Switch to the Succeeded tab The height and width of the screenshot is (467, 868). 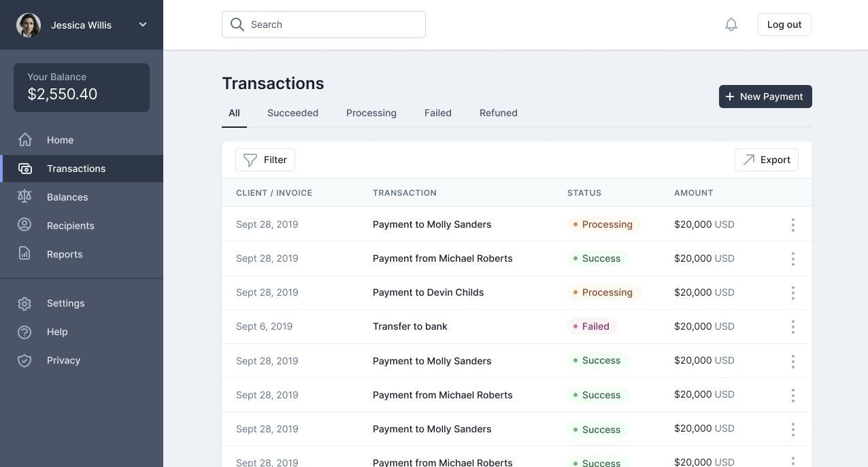[293, 113]
